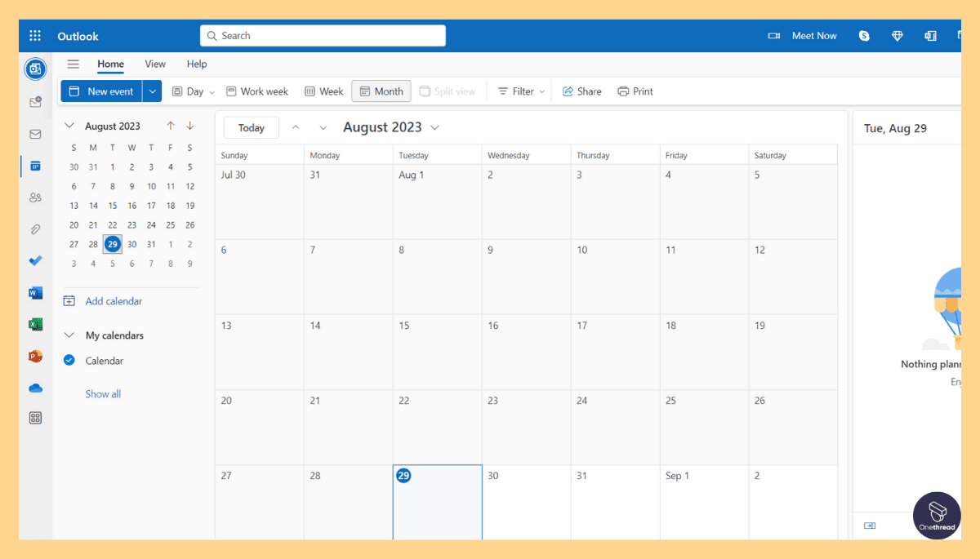Click inside the Search field
Screen dimensions: 980x559
pos(322,35)
